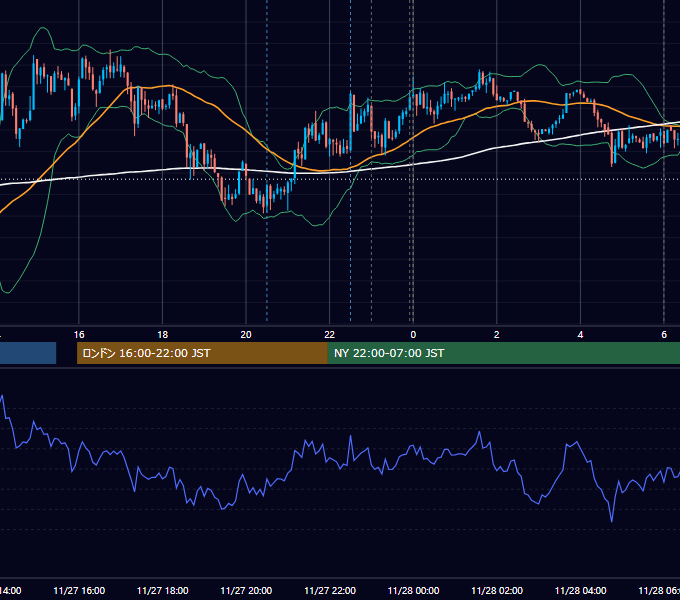The width and height of the screenshot is (680, 600).
Task: Click the '11/28 04:00' date label
Action: [581, 590]
